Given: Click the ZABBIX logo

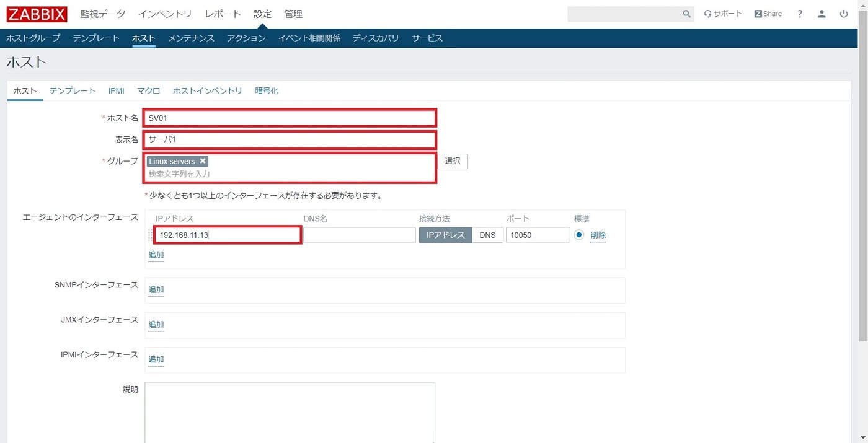Looking at the screenshot, I should pyautogui.click(x=36, y=14).
